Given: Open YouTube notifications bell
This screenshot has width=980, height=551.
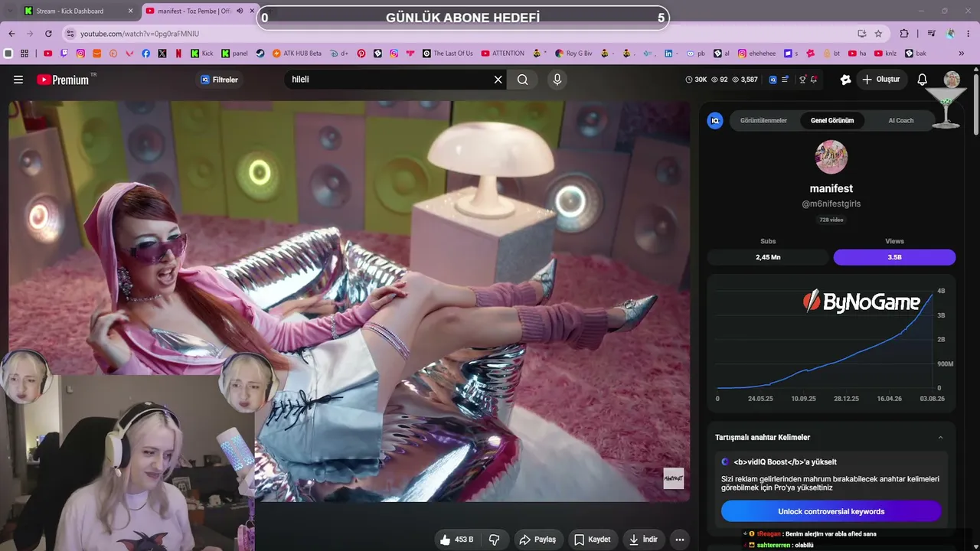Looking at the screenshot, I should [x=923, y=80].
